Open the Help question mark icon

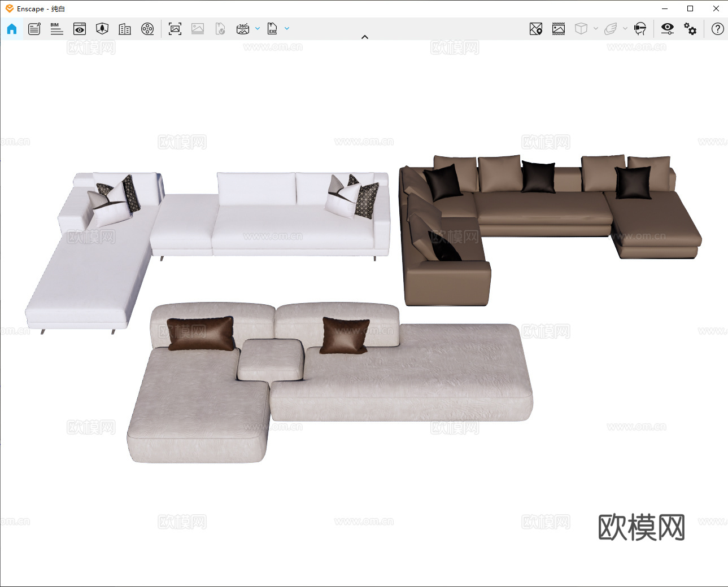(718, 29)
